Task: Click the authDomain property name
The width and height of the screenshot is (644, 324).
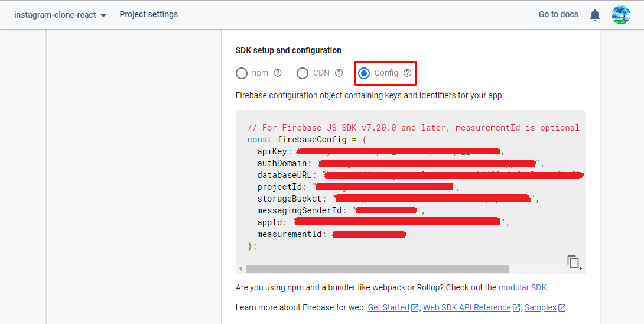Action: 282,163
